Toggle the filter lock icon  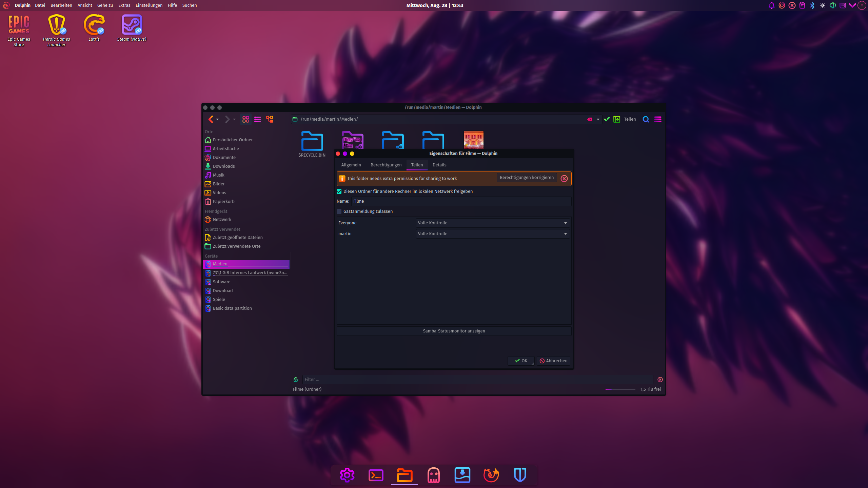pyautogui.click(x=296, y=380)
